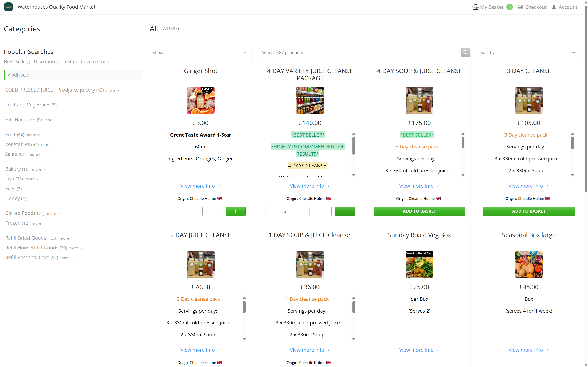Increase Ginger Shot quantity with plus
Viewport: 588px width, 367px height.
235,211
